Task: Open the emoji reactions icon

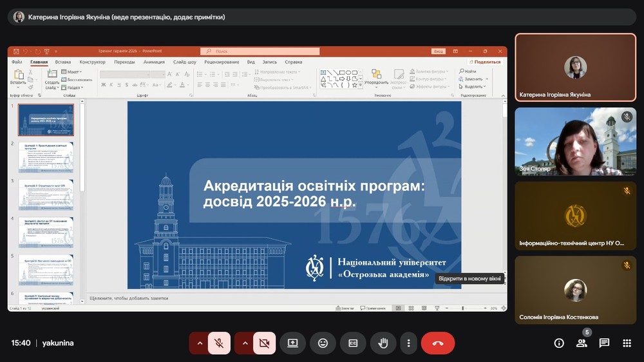Action: [x=323, y=343]
